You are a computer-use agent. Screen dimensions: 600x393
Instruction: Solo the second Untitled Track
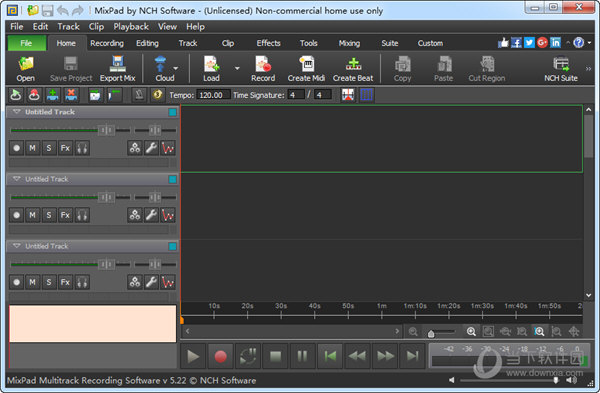[x=49, y=215]
